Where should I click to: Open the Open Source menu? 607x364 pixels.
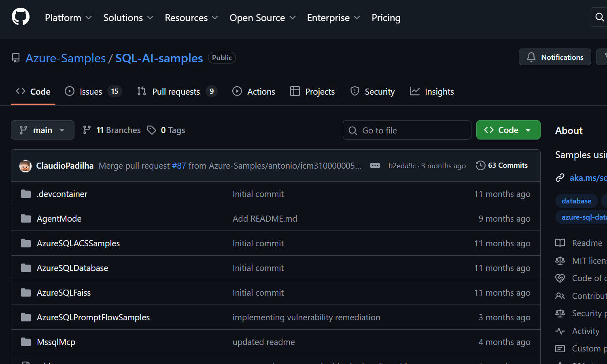pyautogui.click(x=262, y=18)
